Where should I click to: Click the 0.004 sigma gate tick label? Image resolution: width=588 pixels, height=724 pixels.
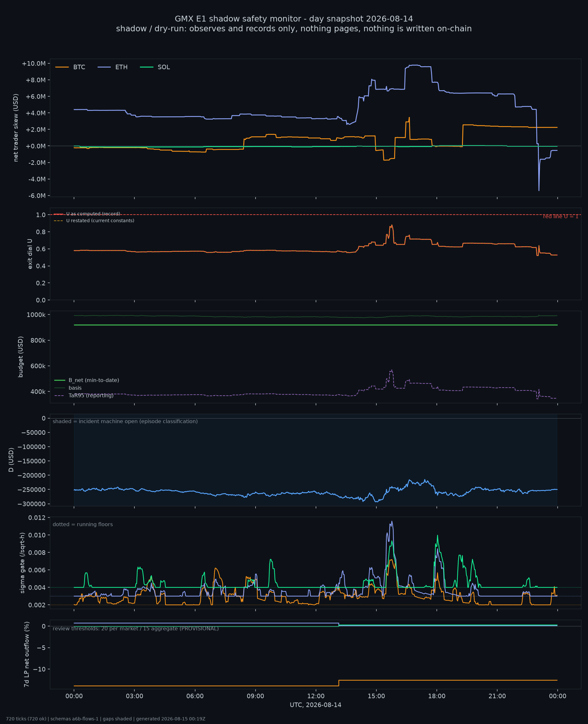click(x=37, y=588)
